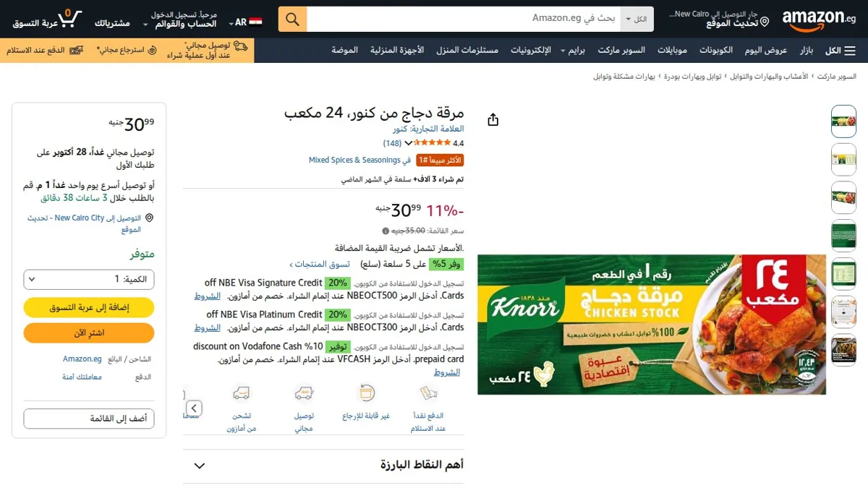
Task: Click 'الشروط' link for NBEOCT500 offer
Action: point(207,296)
